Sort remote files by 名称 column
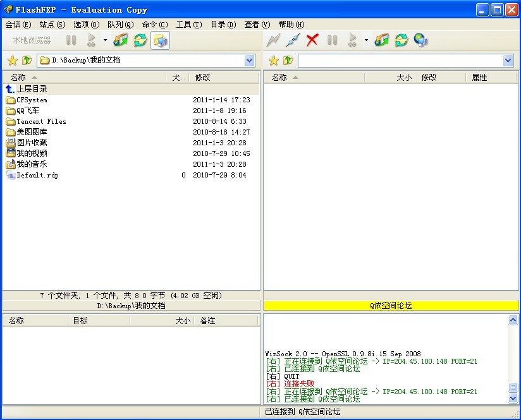This screenshot has height=420, width=521. click(314, 78)
